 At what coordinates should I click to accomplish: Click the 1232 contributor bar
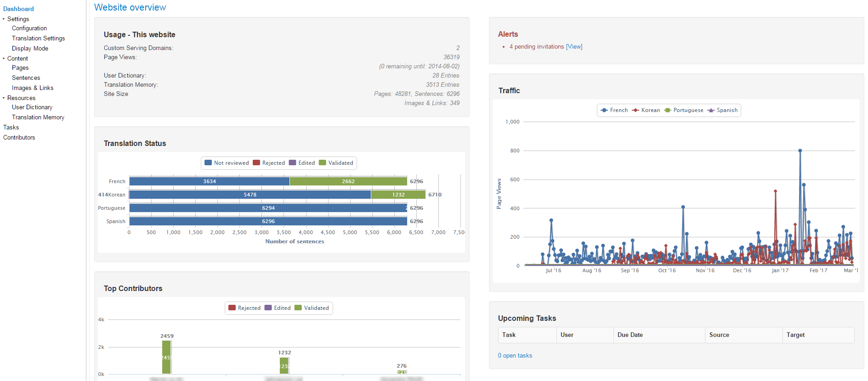284,365
